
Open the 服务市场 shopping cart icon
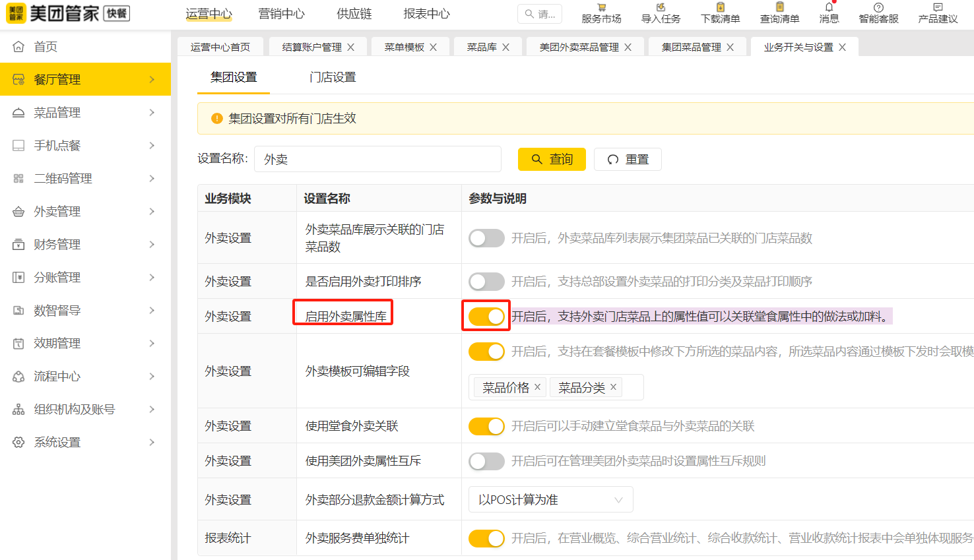(x=601, y=8)
